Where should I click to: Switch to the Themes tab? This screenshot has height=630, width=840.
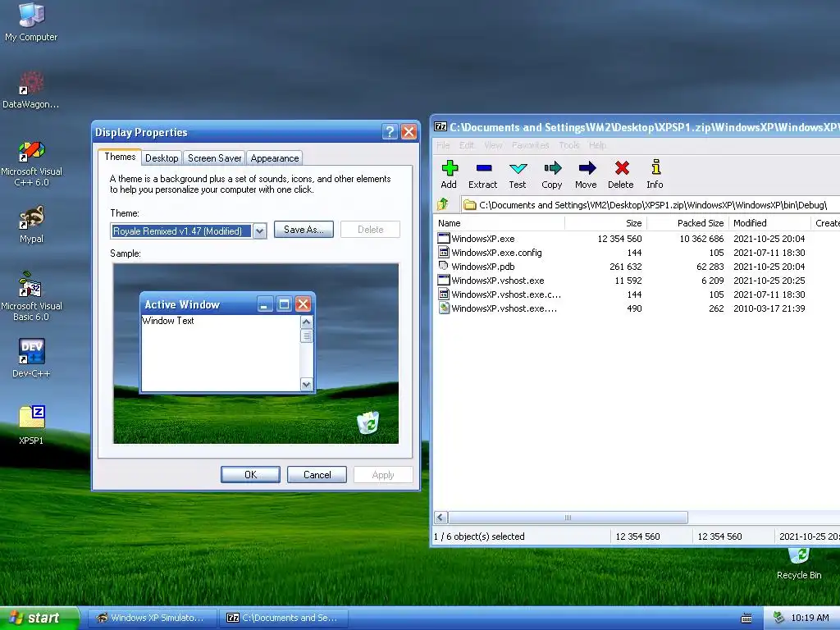[120, 157]
